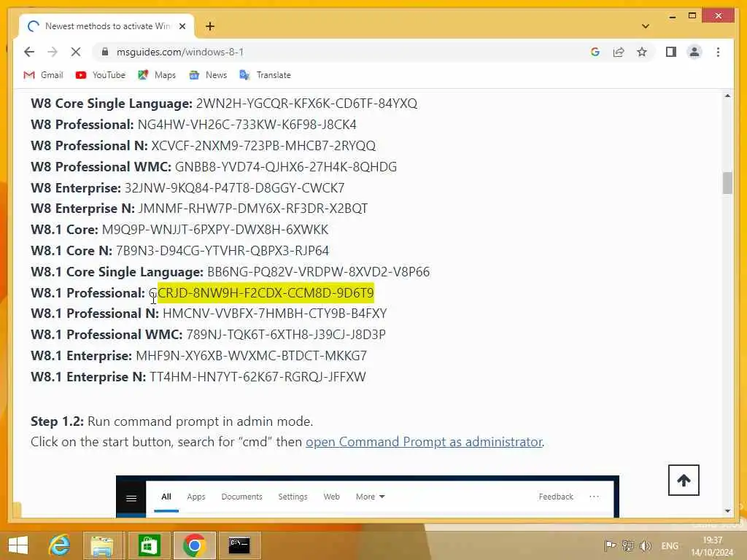Go back with the browser back arrow
The width and height of the screenshot is (747, 560).
pos(29,52)
